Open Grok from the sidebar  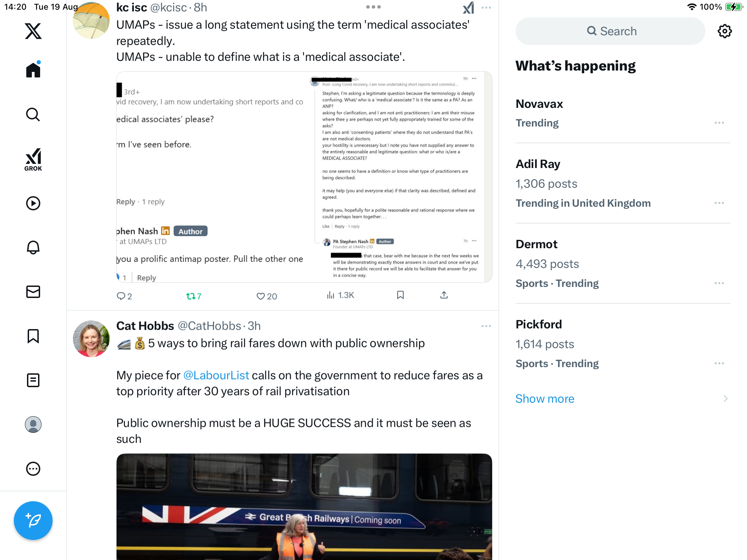pos(33,159)
